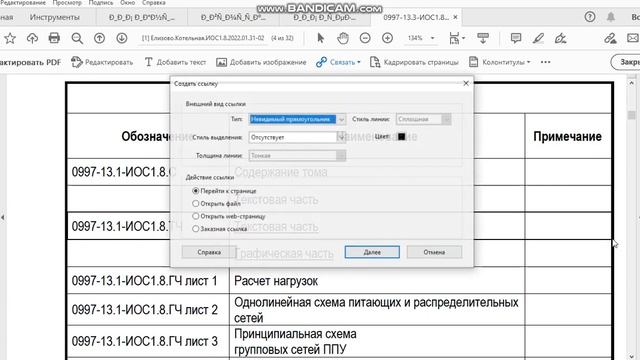The image size is (640, 360).
Task: Click the sign document icon
Action: 560,38
